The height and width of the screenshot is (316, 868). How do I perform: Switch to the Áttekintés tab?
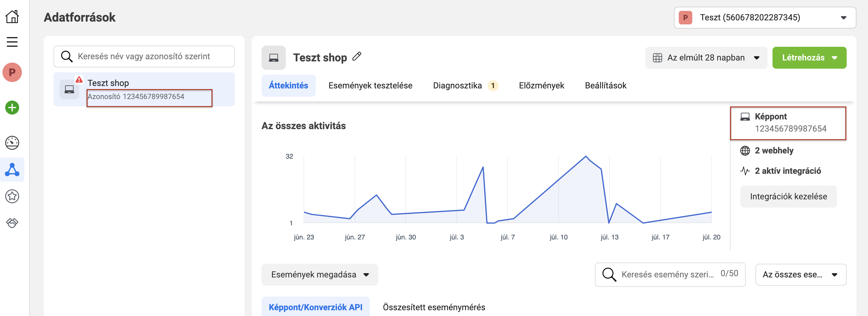288,85
